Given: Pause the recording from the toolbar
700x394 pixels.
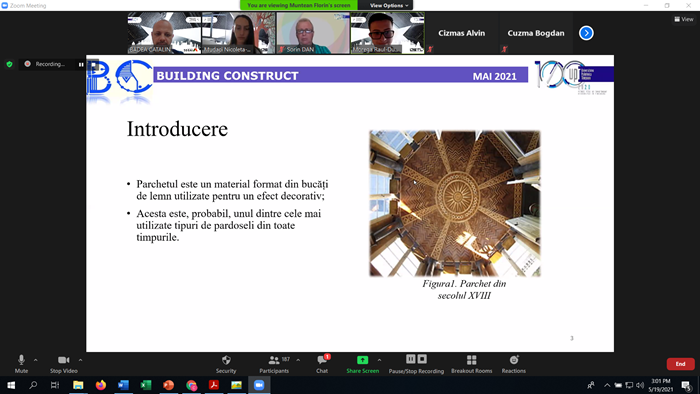Looking at the screenshot, I should click(411, 359).
